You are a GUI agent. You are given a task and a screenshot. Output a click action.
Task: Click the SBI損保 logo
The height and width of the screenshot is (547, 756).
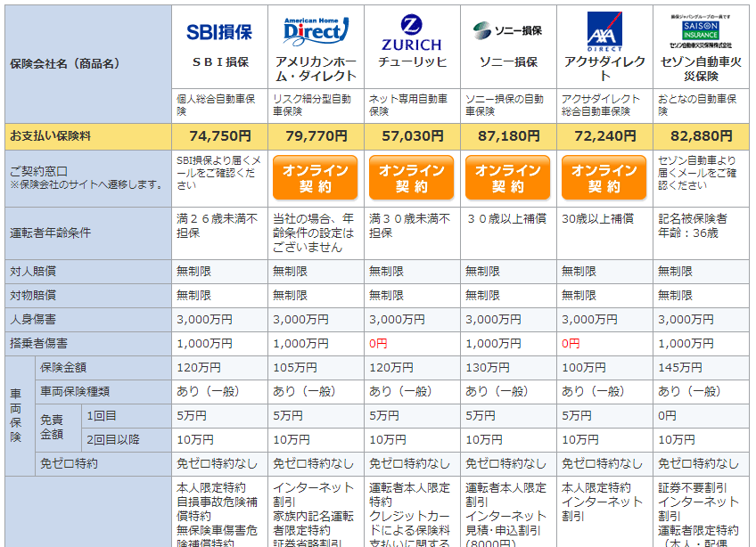219,32
